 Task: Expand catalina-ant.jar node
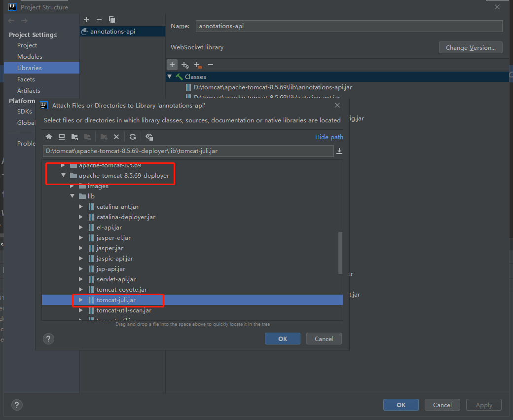point(81,207)
